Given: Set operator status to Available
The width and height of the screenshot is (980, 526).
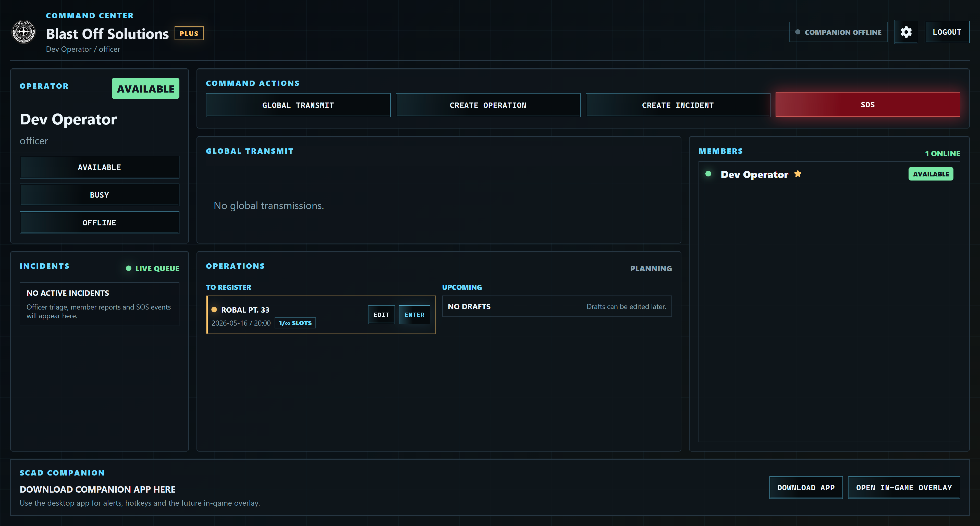Looking at the screenshot, I should tap(99, 167).
